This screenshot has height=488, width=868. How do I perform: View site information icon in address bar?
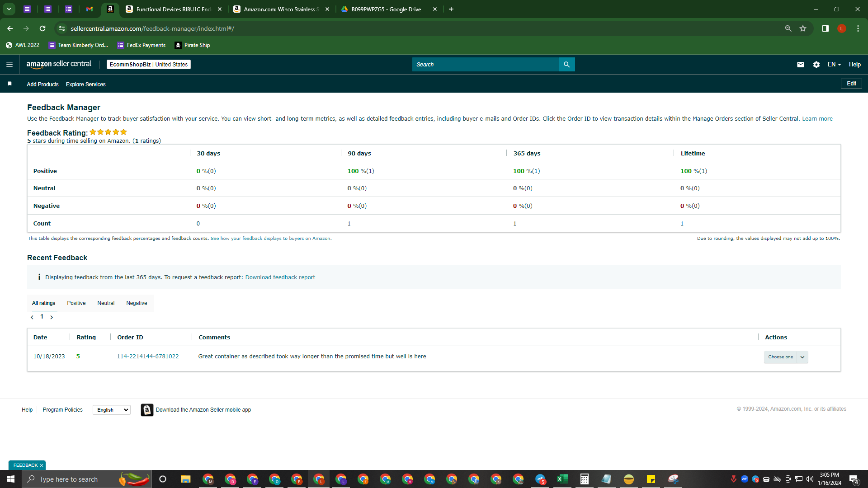(x=62, y=28)
